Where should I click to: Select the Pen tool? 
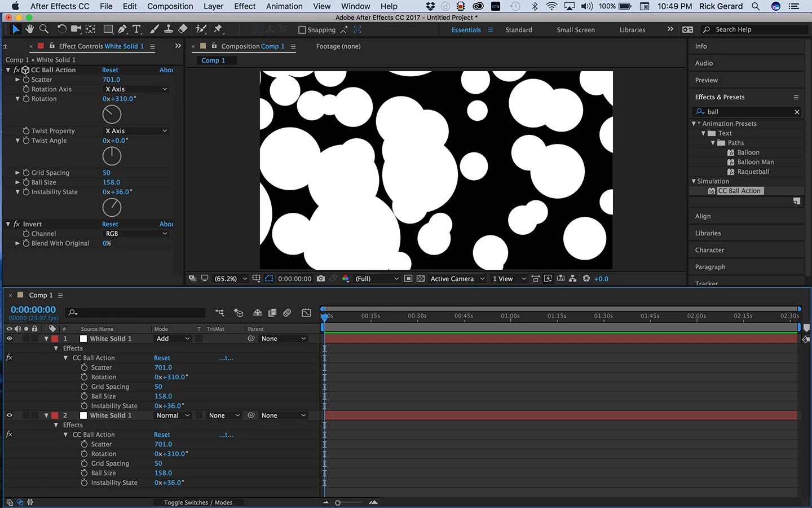[122, 29]
